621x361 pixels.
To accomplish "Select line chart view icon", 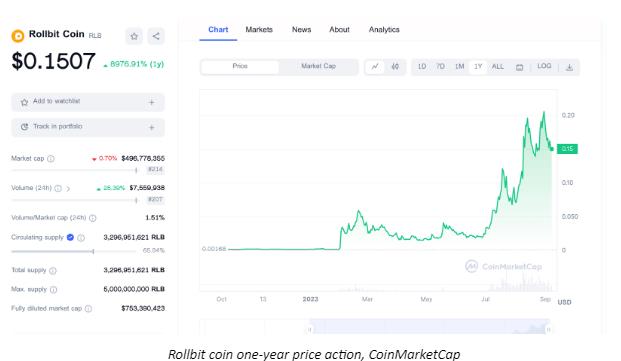I will tap(375, 66).
